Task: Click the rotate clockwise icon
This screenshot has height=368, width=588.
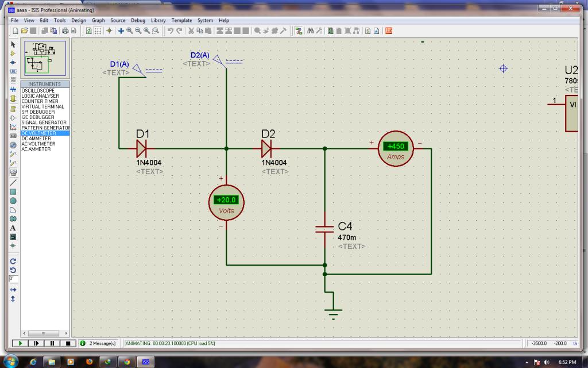Action: [x=13, y=260]
